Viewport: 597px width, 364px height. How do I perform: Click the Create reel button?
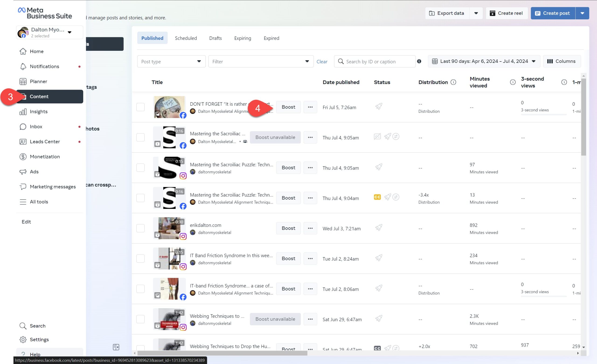tap(506, 13)
